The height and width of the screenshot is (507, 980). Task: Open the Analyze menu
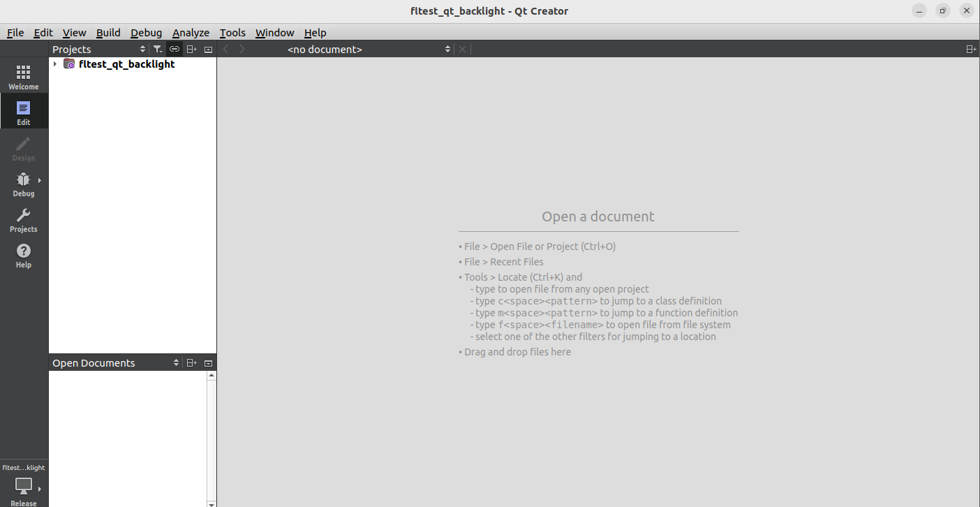(x=191, y=33)
